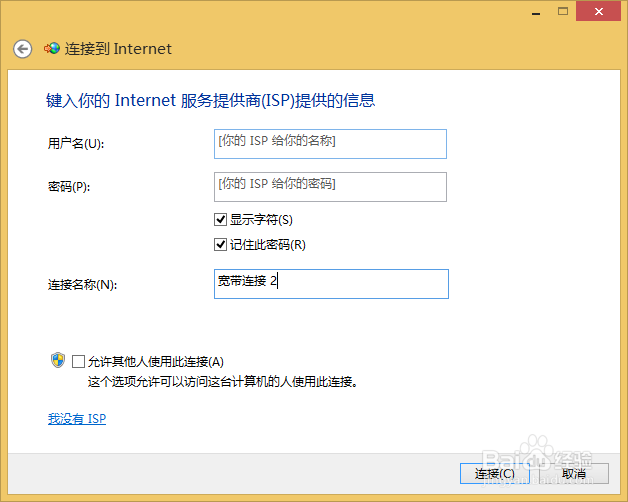Go back using the back arrow button
628x502 pixels.
22,49
